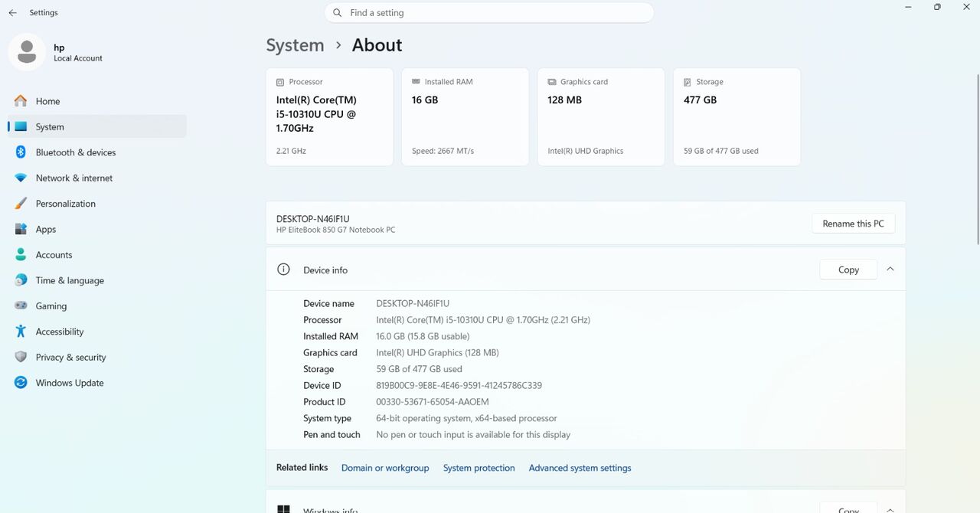Image resolution: width=980 pixels, height=513 pixels.
Task: Copy the Device info details
Action: point(848,270)
